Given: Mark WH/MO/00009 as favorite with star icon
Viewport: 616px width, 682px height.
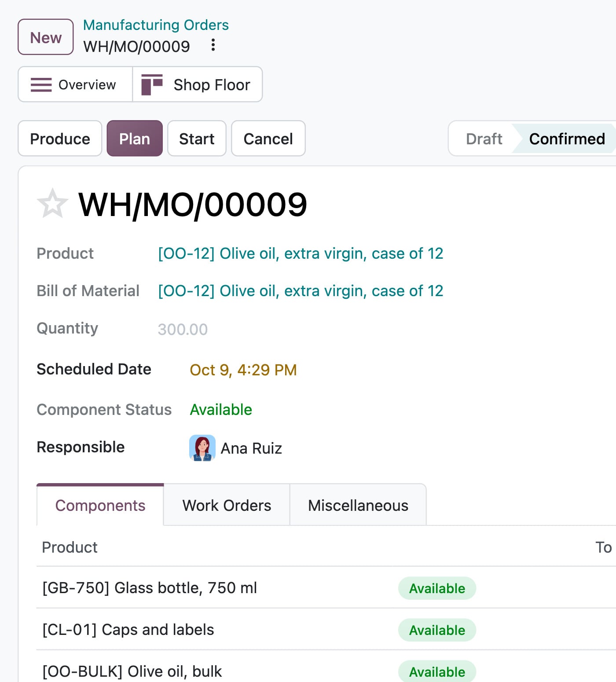Looking at the screenshot, I should 52,203.
